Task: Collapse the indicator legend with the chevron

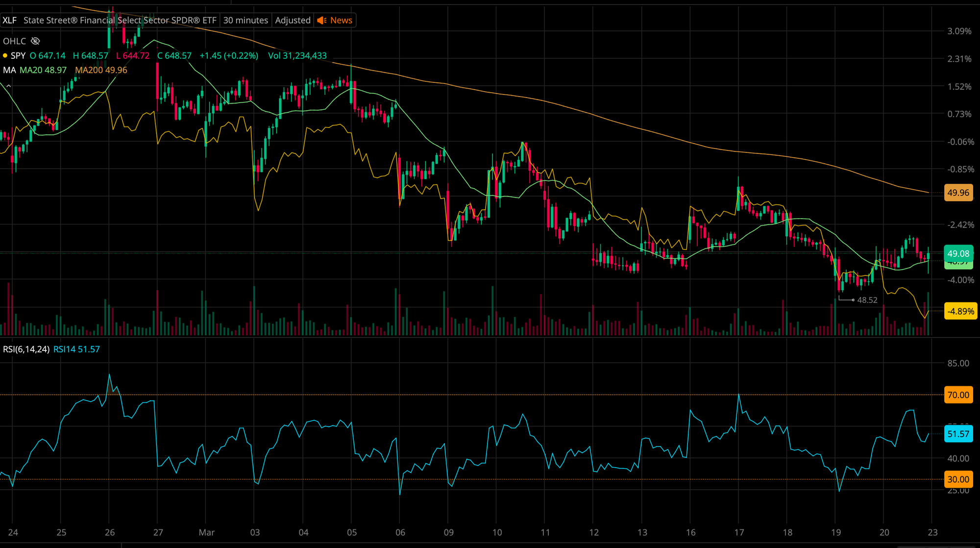Action: click(8, 86)
